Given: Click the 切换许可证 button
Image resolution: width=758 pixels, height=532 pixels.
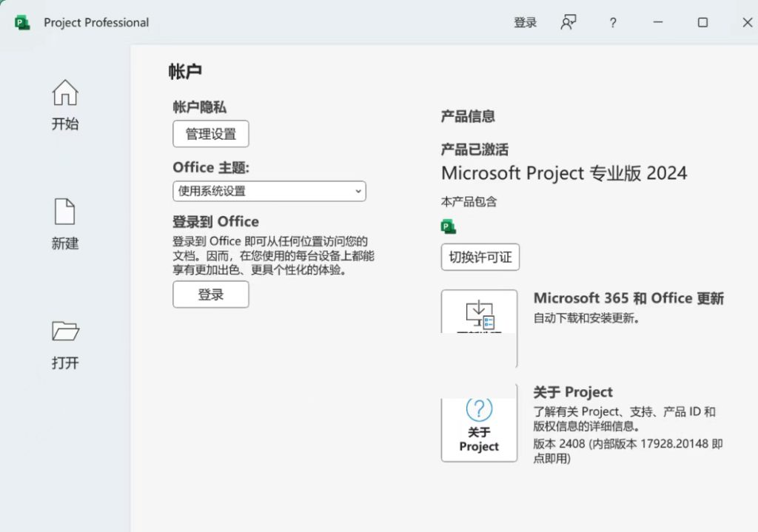Looking at the screenshot, I should click(480, 257).
